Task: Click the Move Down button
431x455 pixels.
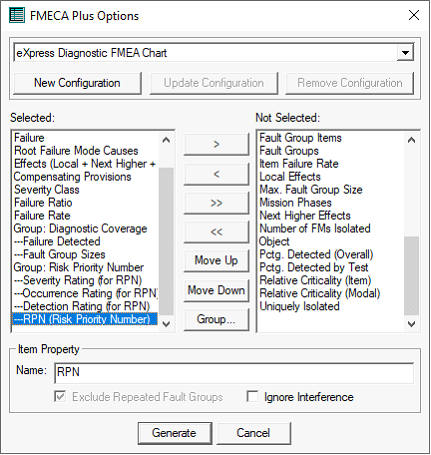Action: 216,290
